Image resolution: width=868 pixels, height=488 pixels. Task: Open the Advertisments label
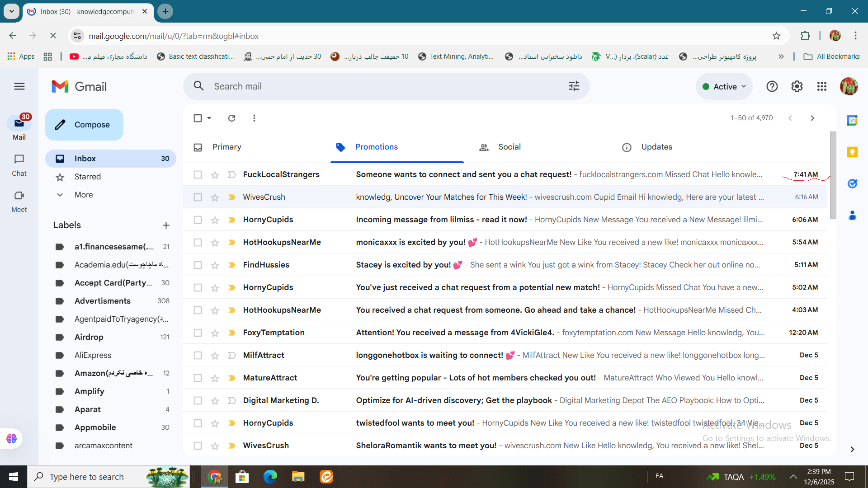tap(103, 301)
